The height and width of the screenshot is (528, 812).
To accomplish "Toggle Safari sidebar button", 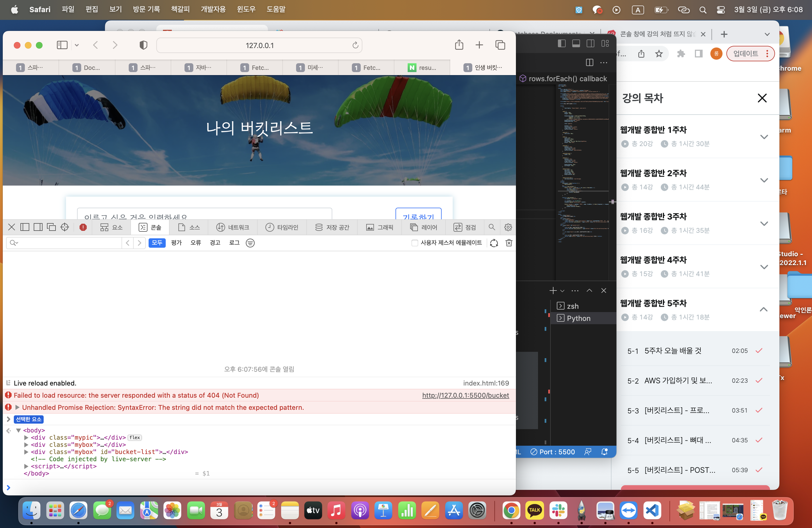I will coord(62,45).
